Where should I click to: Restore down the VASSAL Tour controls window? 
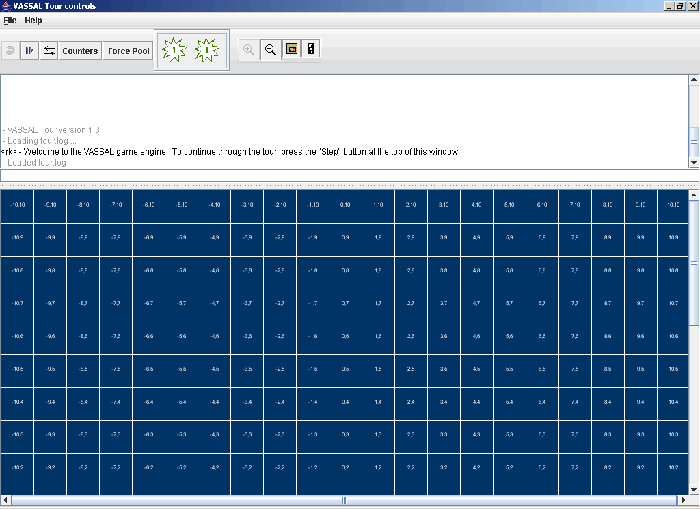(679, 6)
